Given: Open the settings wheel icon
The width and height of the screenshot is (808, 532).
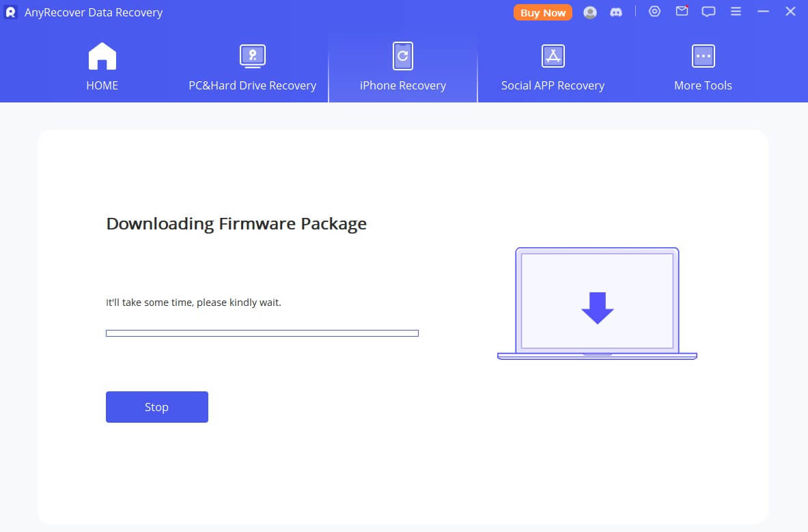Looking at the screenshot, I should coord(654,12).
